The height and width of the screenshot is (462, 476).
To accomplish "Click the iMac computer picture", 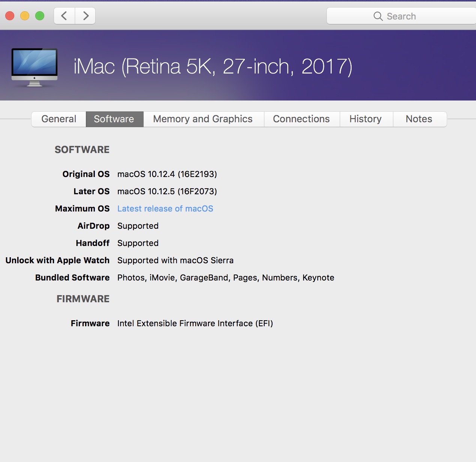I will pyautogui.click(x=34, y=67).
